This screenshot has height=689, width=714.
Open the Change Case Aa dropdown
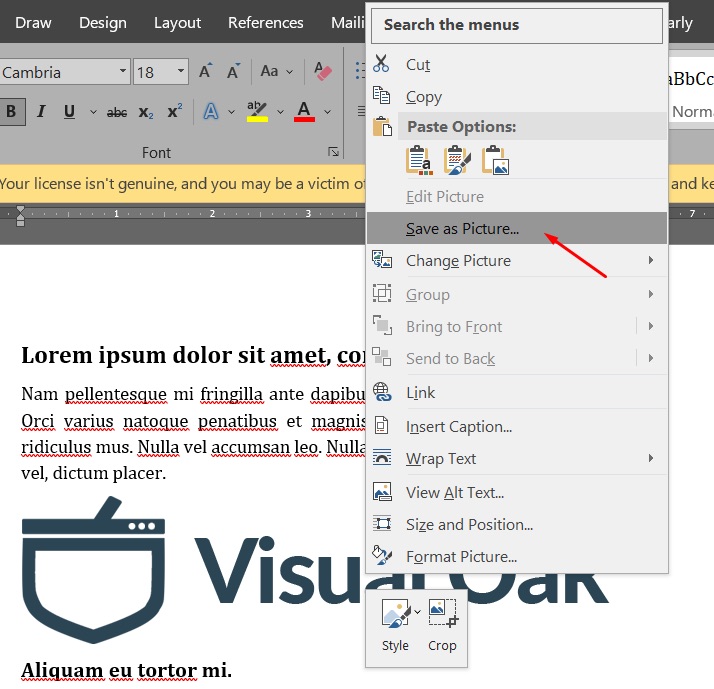point(276,71)
